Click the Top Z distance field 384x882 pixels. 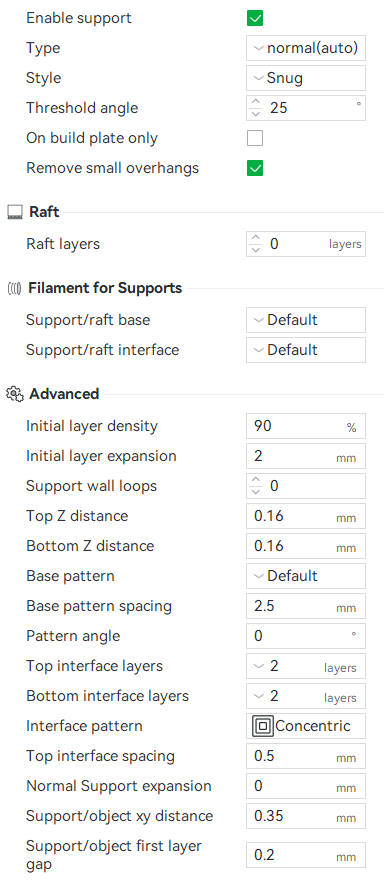click(306, 516)
